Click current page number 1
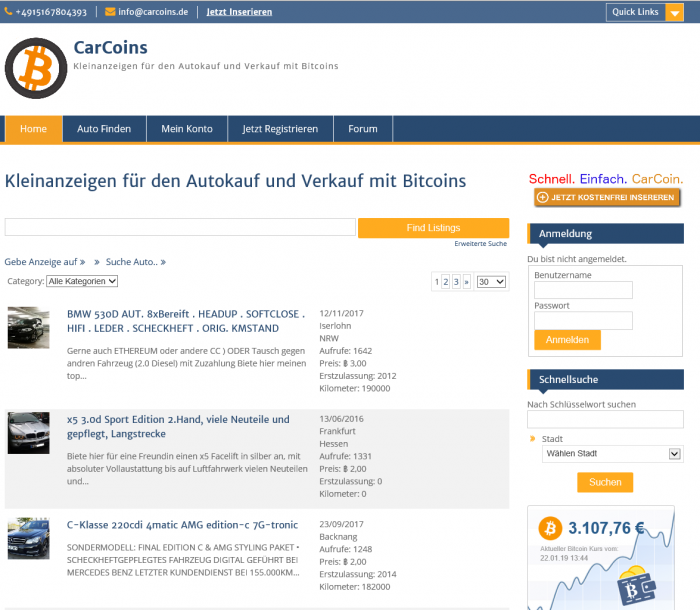 437,282
